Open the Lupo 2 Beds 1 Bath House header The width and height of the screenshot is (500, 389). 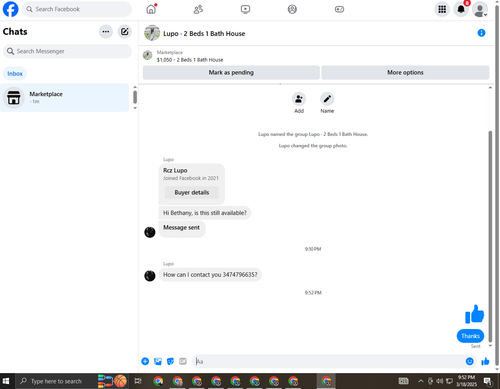click(x=204, y=34)
